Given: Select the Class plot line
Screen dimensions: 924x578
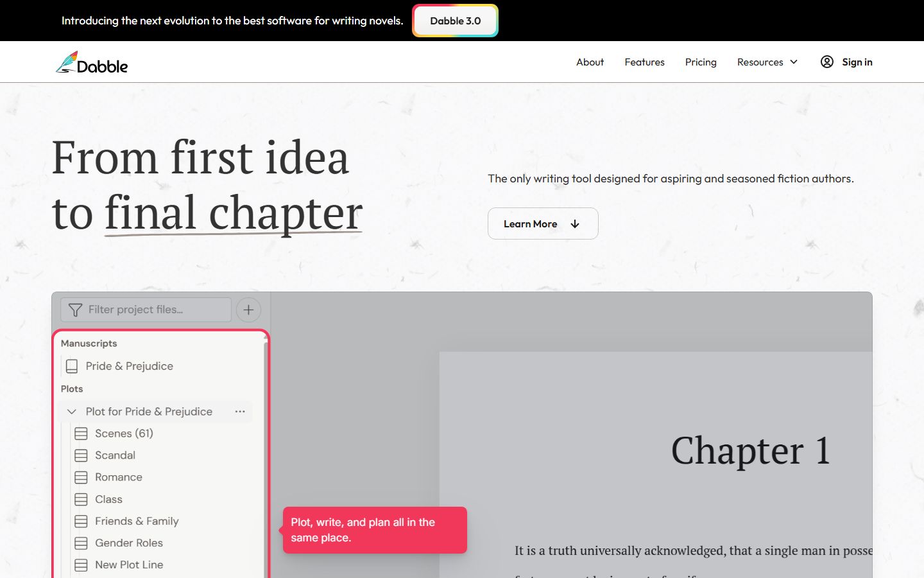Looking at the screenshot, I should click(108, 499).
